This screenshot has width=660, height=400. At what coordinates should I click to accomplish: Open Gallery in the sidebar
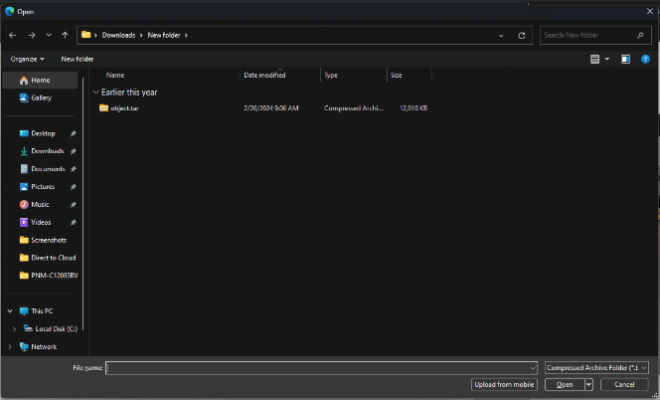tap(41, 98)
